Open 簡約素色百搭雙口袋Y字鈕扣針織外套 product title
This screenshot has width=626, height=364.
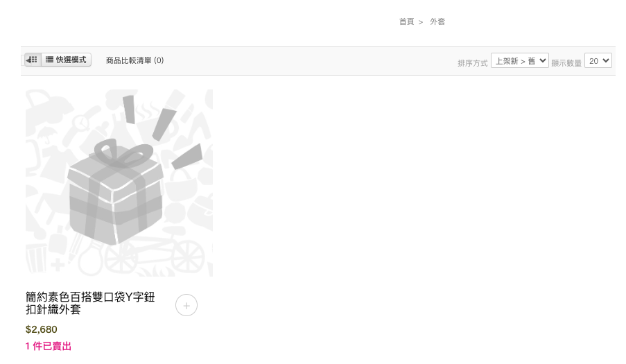pyautogui.click(x=90, y=304)
